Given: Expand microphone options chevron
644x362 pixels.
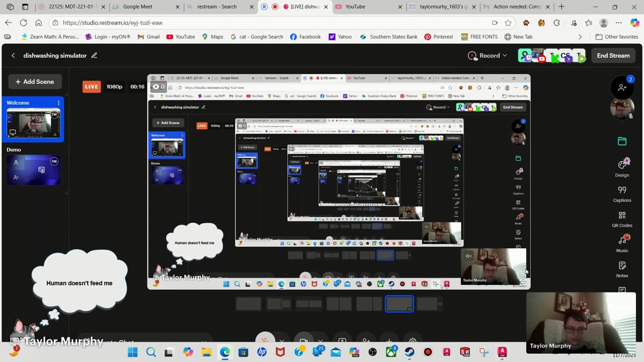Looking at the screenshot, I should (x=282, y=340).
